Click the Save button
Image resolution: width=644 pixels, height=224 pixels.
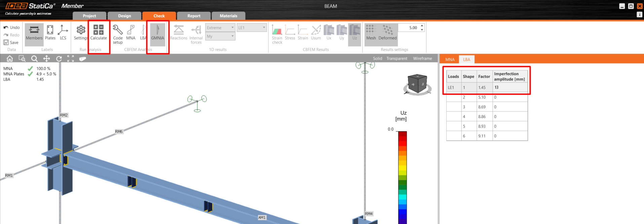pyautogui.click(x=11, y=42)
